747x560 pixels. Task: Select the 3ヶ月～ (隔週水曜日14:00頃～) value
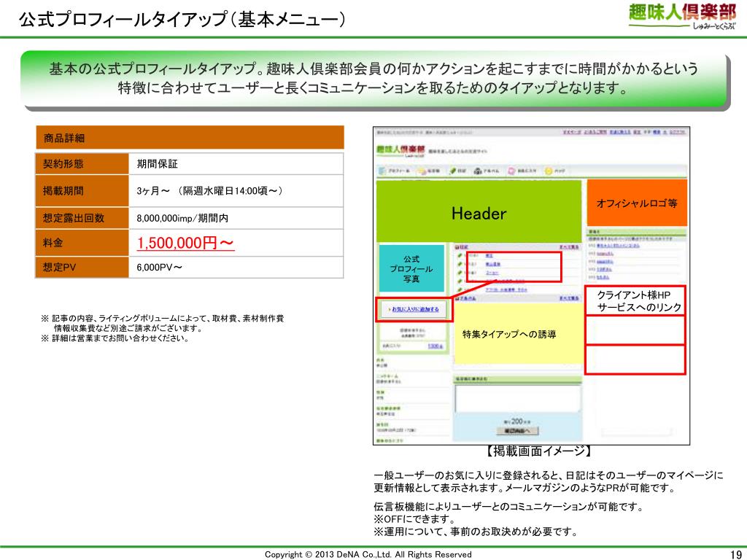coord(210,191)
